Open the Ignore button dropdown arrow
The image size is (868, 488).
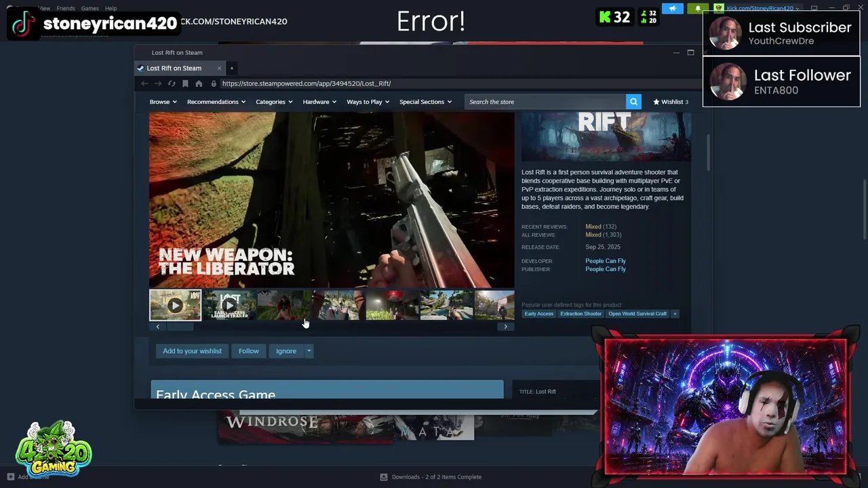coord(309,351)
